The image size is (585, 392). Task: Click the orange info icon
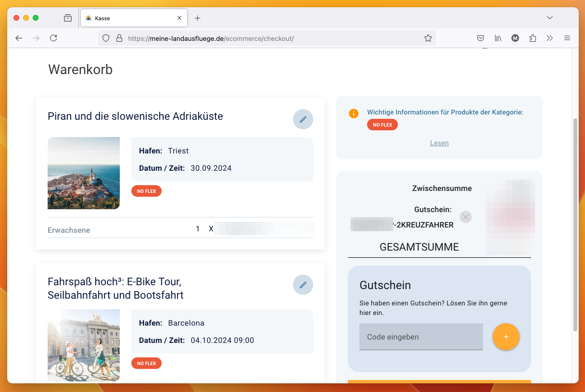[354, 114]
